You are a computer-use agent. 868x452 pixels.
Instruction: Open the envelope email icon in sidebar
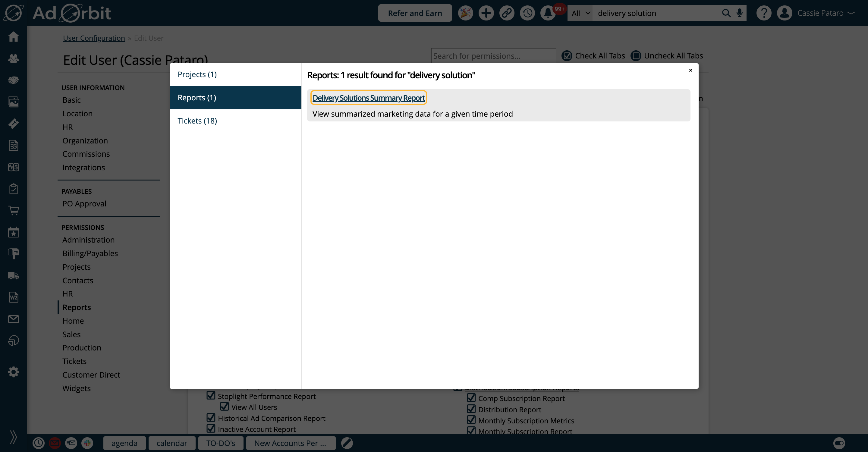(x=14, y=319)
